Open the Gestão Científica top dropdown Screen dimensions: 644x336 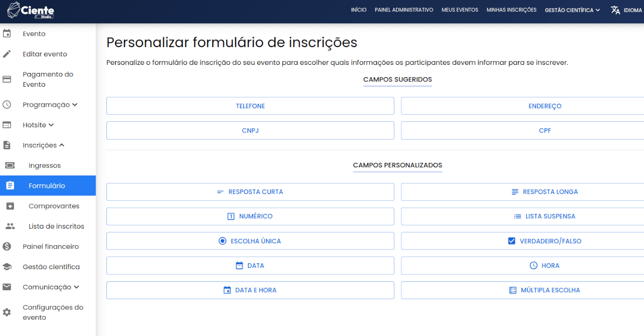pos(572,10)
